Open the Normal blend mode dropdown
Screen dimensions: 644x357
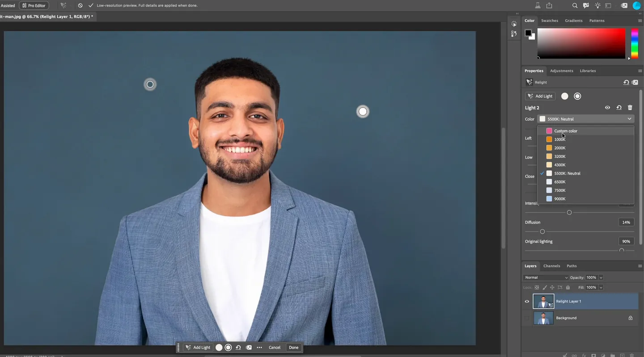click(546, 277)
